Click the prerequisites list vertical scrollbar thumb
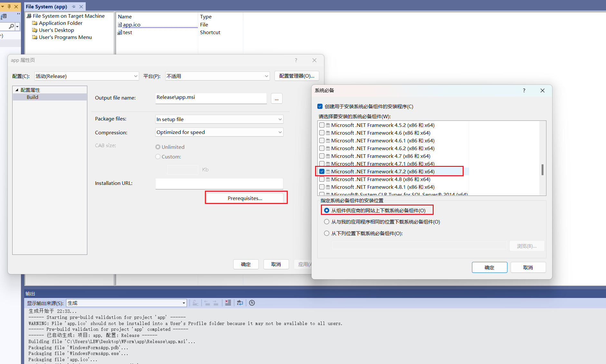The image size is (606, 364). pyautogui.click(x=543, y=170)
